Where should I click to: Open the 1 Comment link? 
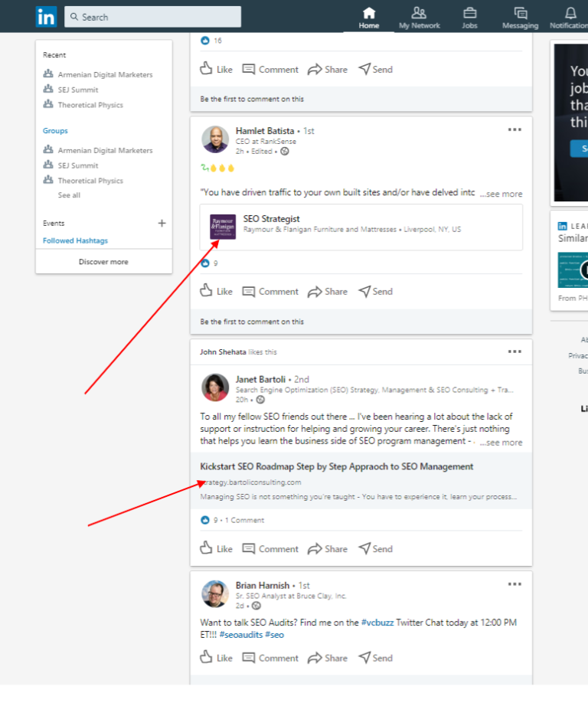244,520
